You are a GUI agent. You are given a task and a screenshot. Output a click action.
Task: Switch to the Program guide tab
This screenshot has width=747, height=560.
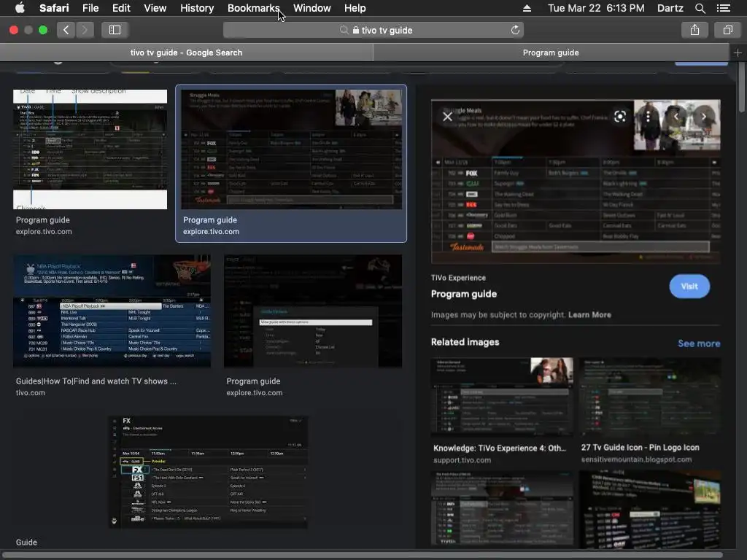click(551, 52)
